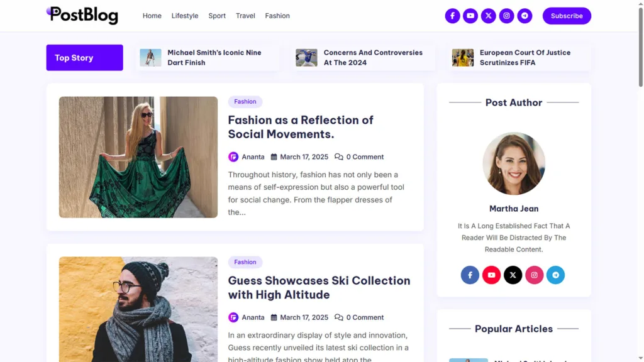Click Fashion tag above Social Movements post

tap(245, 101)
